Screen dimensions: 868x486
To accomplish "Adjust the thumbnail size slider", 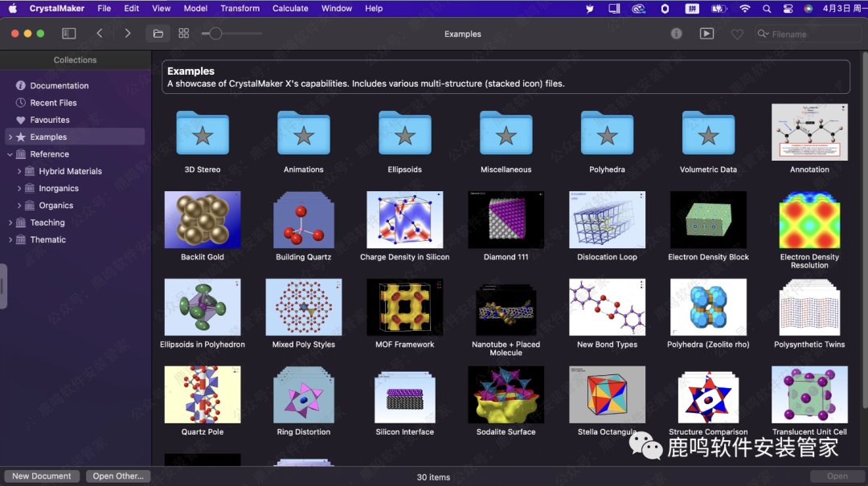I will coord(215,34).
